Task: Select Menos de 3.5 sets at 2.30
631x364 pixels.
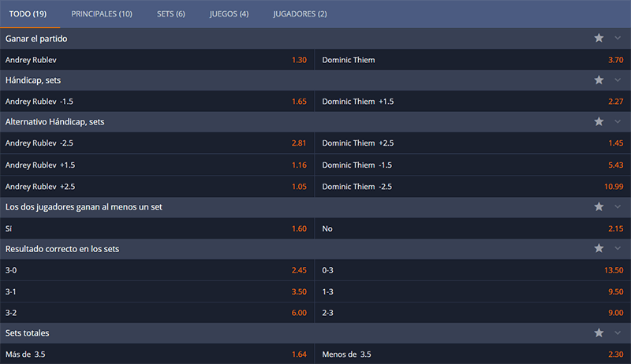Action: coord(472,354)
